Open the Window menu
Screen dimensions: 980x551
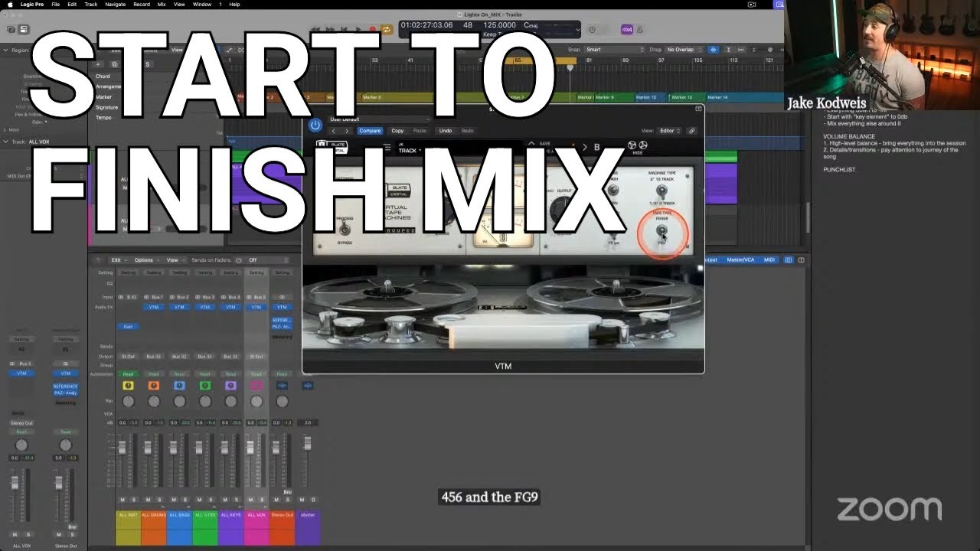202,5
